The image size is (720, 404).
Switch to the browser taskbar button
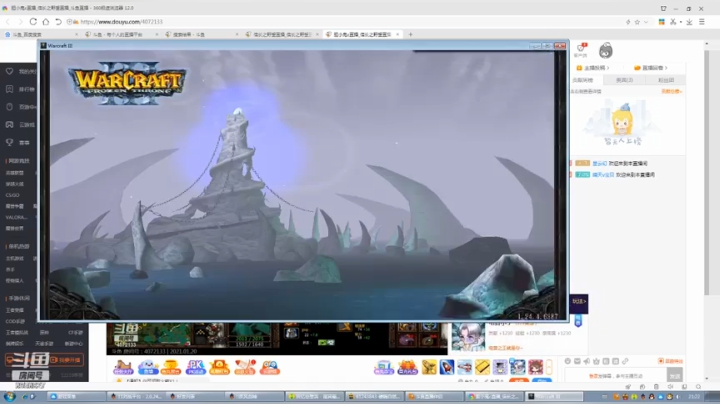click(494, 396)
